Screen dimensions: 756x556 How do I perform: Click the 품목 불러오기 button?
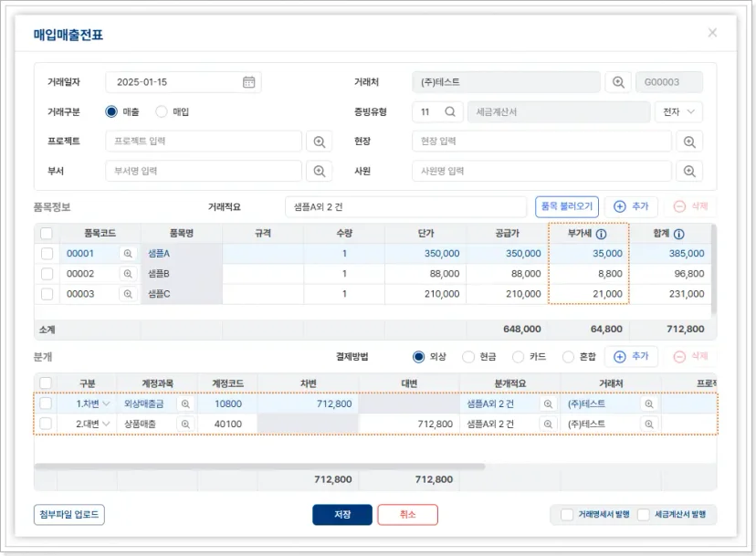point(567,207)
